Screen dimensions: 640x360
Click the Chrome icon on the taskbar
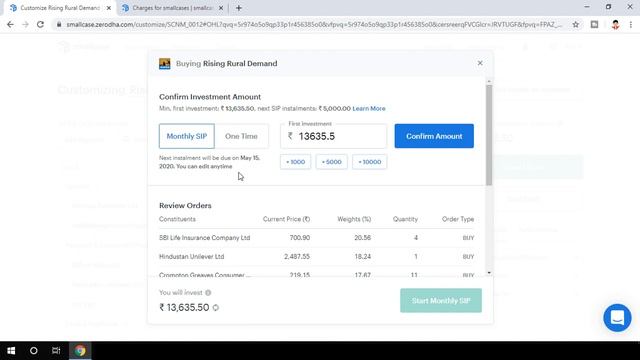[x=80, y=351]
